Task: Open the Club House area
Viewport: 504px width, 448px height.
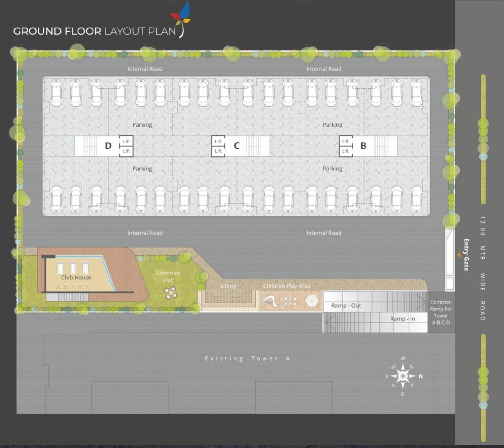Action: [x=76, y=277]
